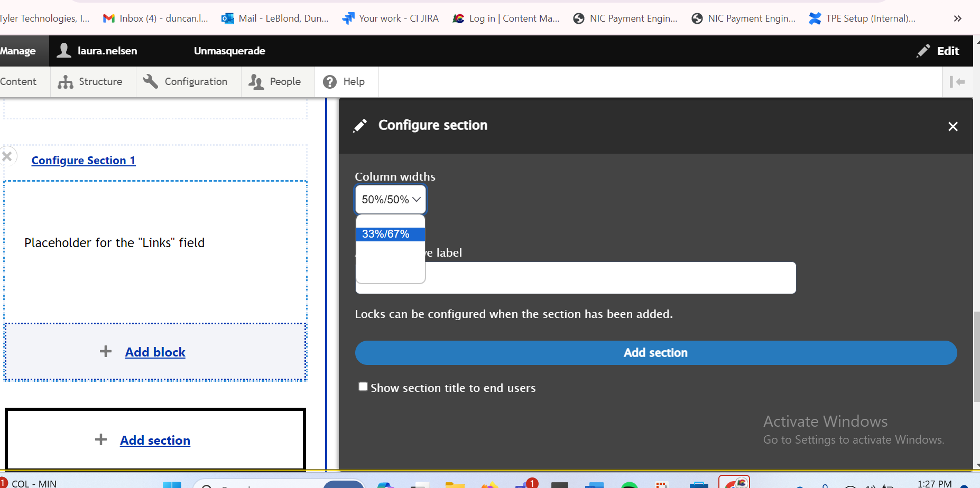Screen dimensions: 980x488
Task: Expand the Column widths dropdown
Action: coord(391,200)
